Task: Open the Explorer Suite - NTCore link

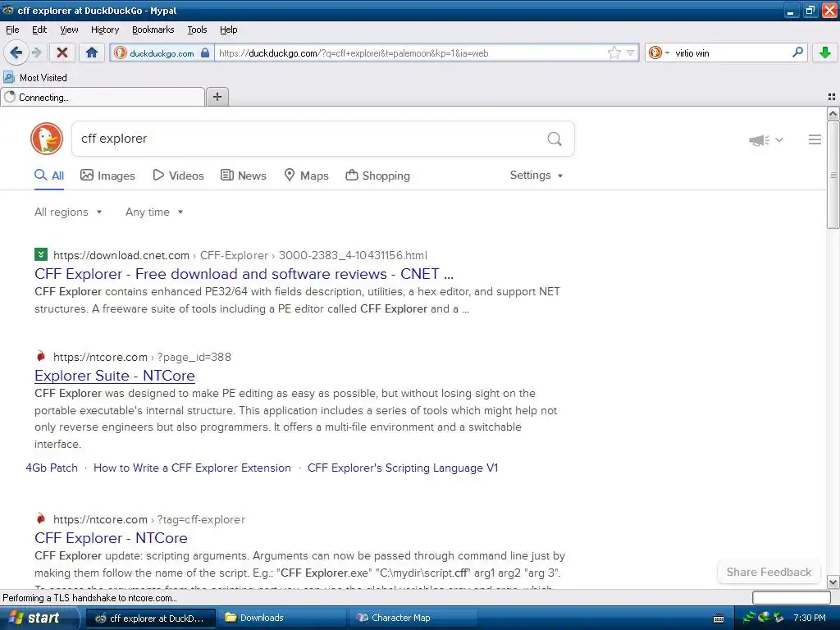Action: (x=115, y=376)
